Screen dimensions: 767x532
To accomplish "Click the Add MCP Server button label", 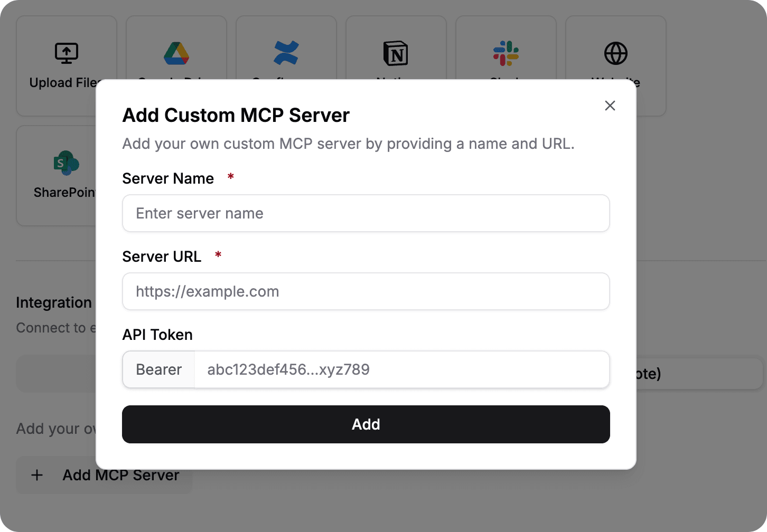I will point(121,475).
